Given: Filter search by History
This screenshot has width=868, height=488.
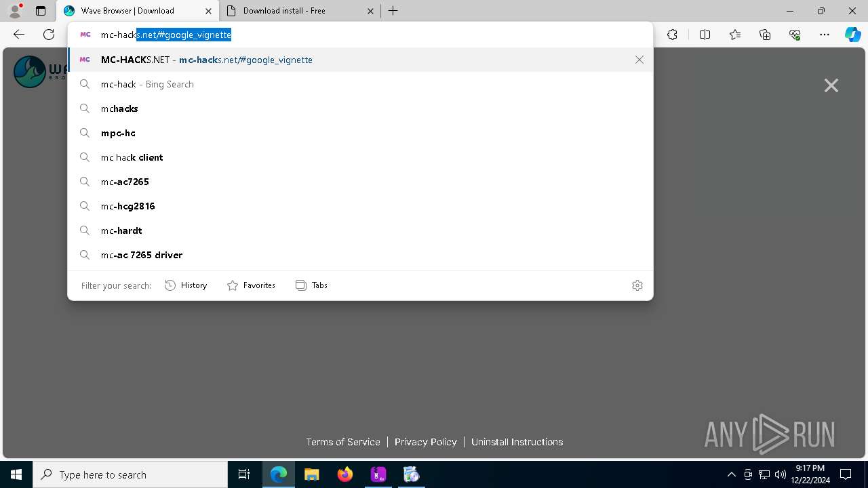Looking at the screenshot, I should click(x=186, y=285).
